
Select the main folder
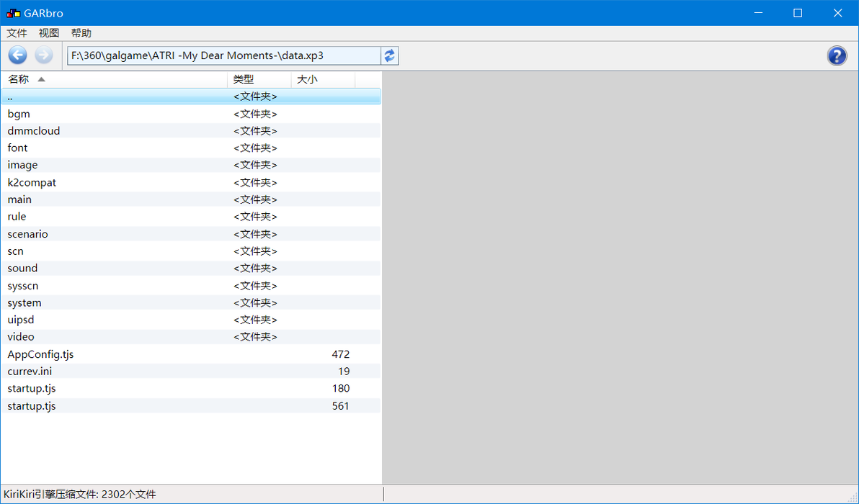[x=191, y=199]
